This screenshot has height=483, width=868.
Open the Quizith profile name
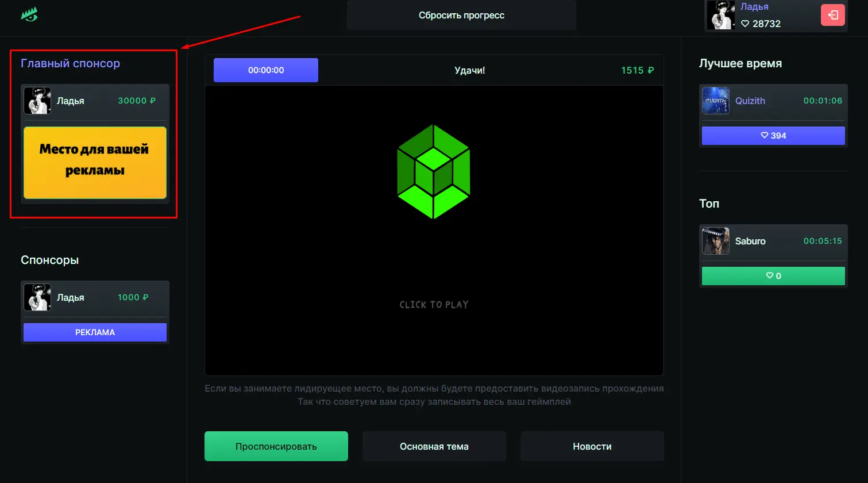coord(750,101)
